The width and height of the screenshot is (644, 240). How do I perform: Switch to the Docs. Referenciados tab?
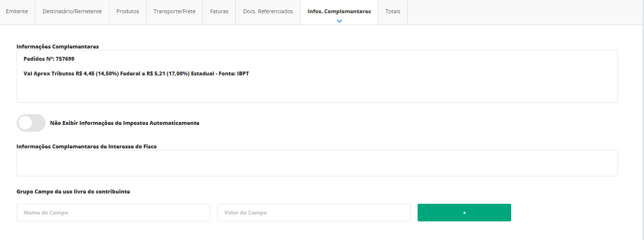(268, 11)
